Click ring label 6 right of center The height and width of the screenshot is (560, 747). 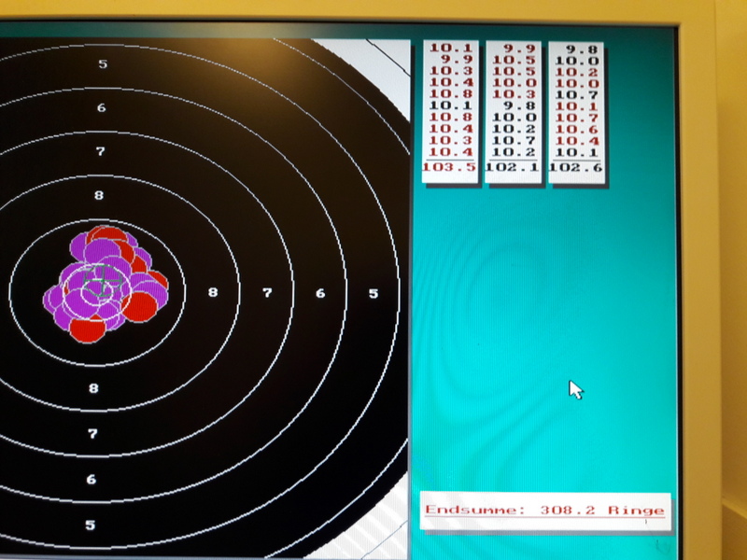[320, 293]
